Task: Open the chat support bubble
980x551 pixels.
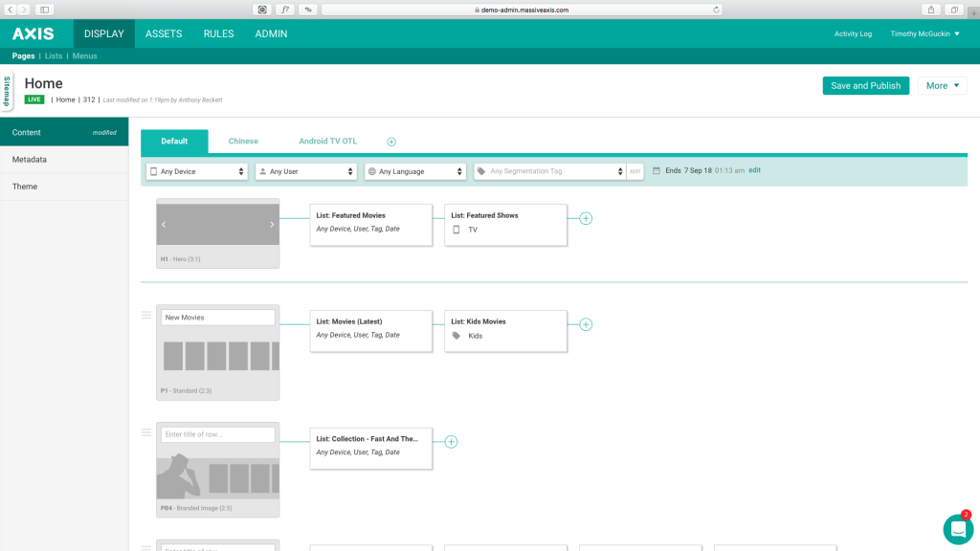Action: [957, 528]
